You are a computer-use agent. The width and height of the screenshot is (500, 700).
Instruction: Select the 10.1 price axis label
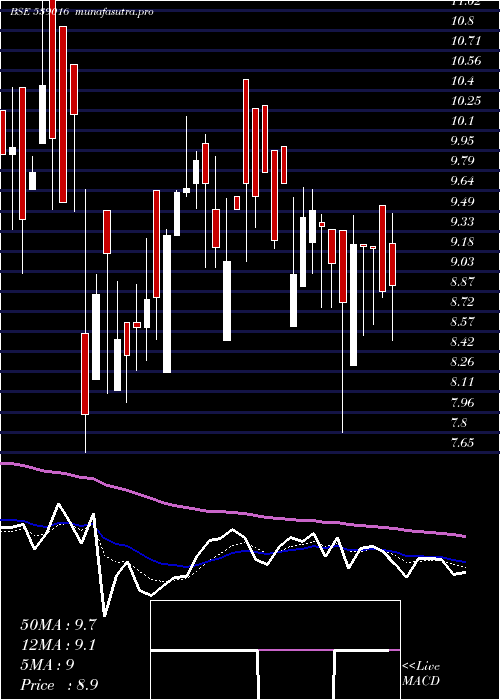tap(463, 121)
